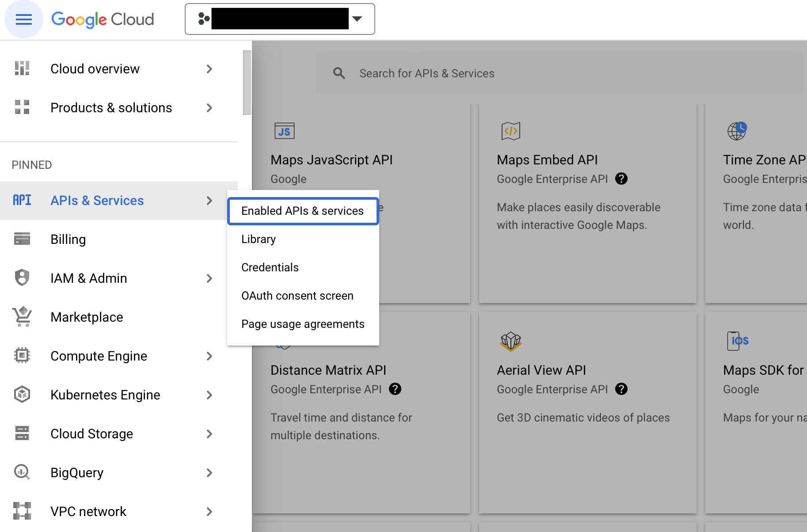Open VPC network
Screen dimensions: 807x532
tap(88, 512)
